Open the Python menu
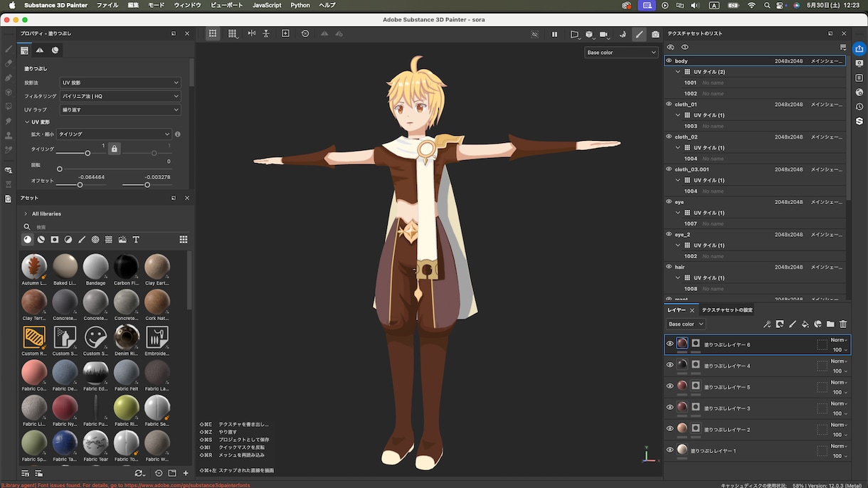Viewport: 868px width, 488px height. [300, 5]
